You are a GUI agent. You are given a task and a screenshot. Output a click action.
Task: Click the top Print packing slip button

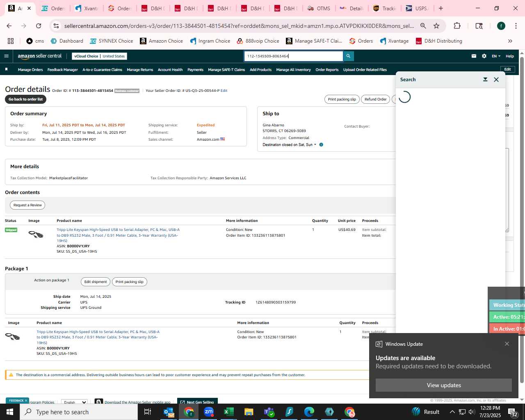click(342, 99)
